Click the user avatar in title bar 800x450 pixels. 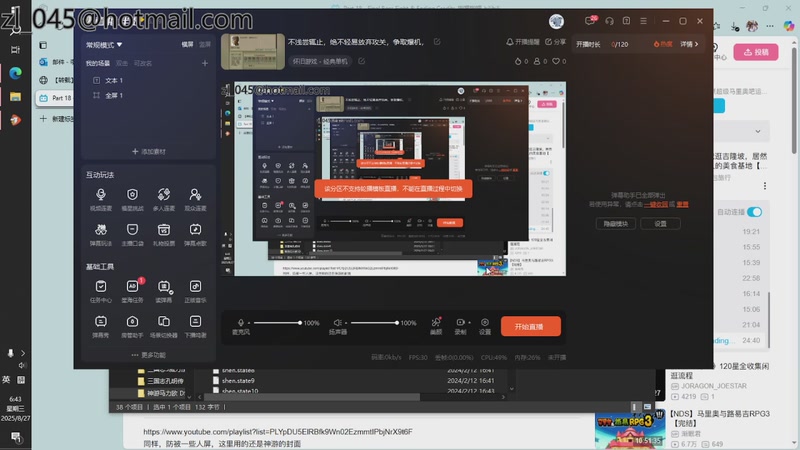(x=556, y=21)
